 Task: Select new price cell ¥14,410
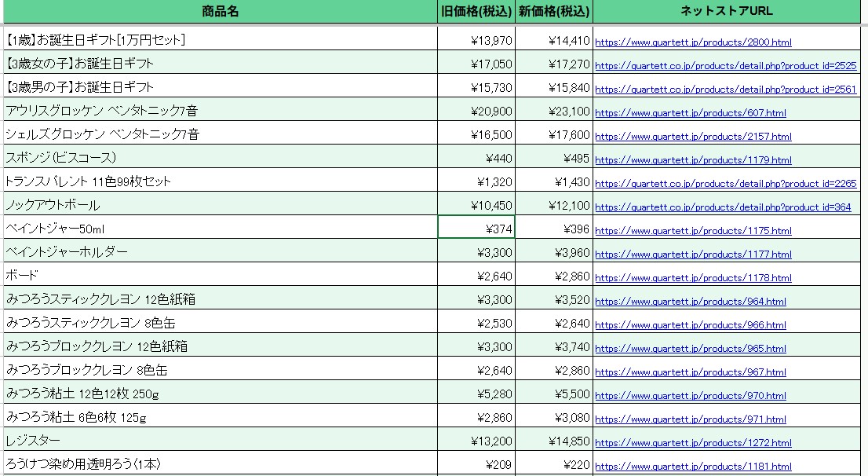[x=553, y=39]
